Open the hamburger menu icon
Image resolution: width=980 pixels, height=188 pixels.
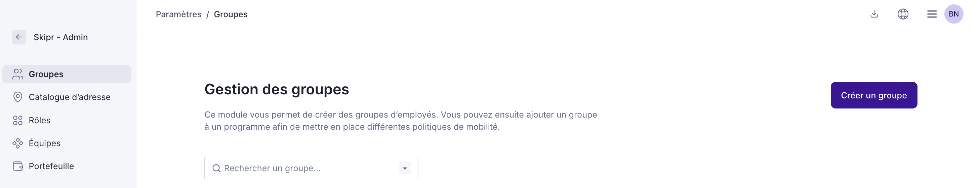point(932,14)
